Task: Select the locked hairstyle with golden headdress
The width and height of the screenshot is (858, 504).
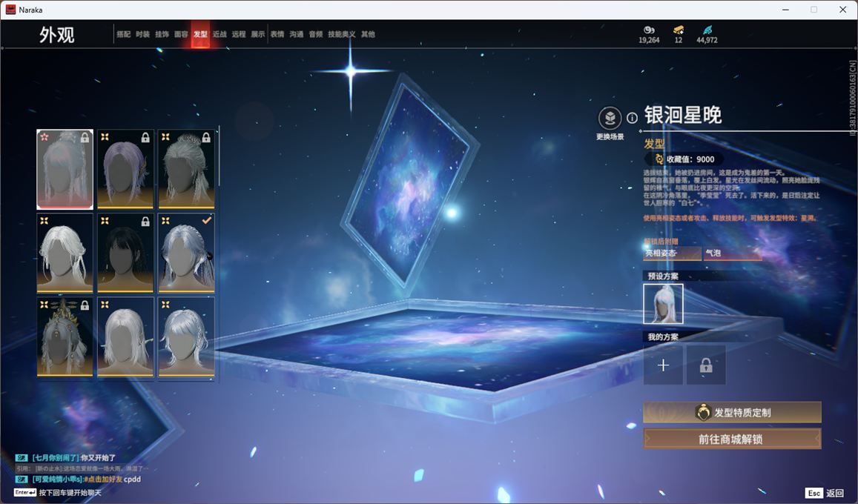Action: [x=65, y=336]
